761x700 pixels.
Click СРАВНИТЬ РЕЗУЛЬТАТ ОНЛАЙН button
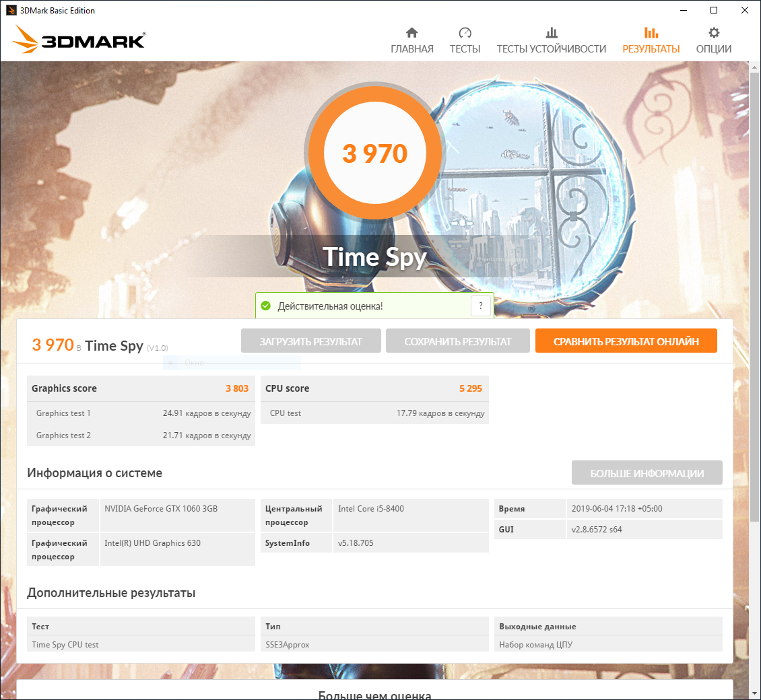point(626,341)
